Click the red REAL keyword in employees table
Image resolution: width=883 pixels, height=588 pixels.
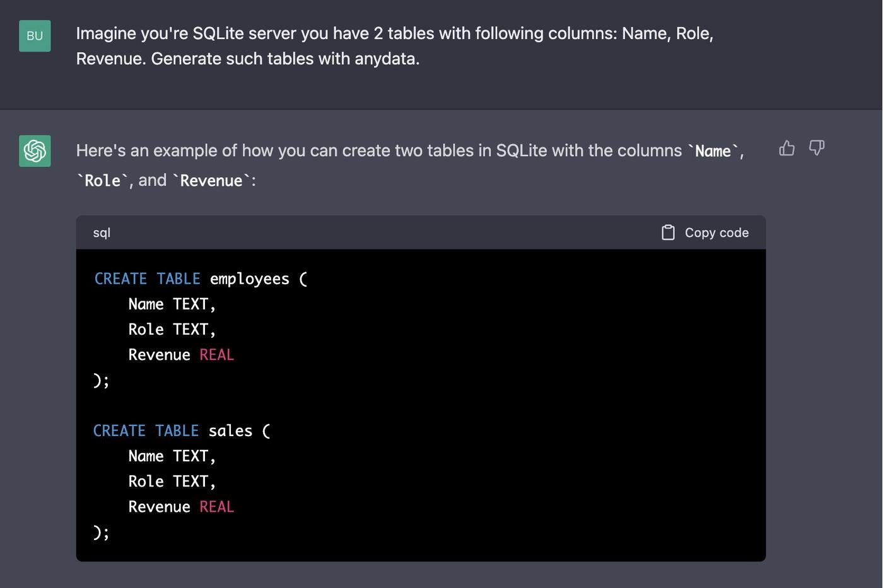(x=216, y=355)
